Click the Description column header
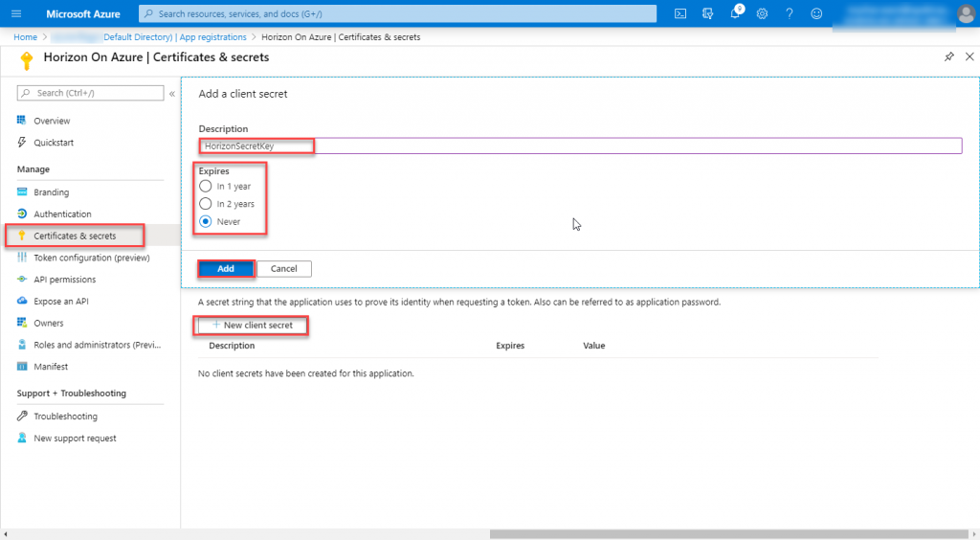This screenshot has height=540, width=980. point(232,346)
